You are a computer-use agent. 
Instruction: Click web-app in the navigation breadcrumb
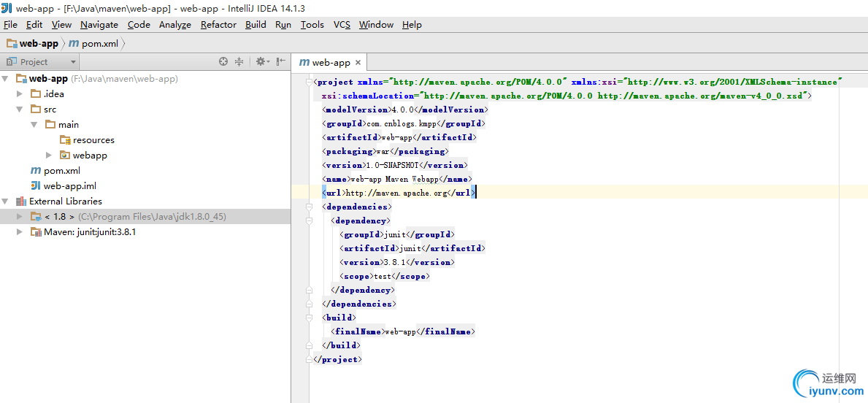tap(33, 43)
